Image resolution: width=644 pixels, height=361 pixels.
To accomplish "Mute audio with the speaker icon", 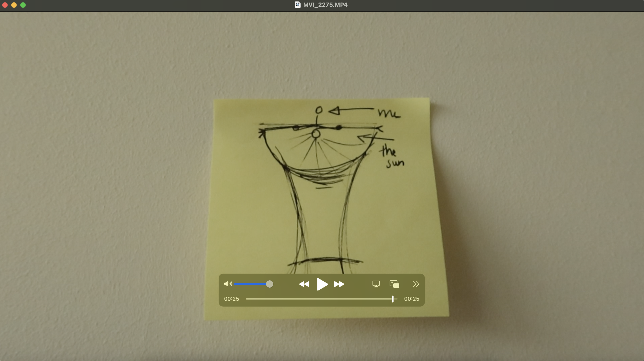I will coord(228,284).
